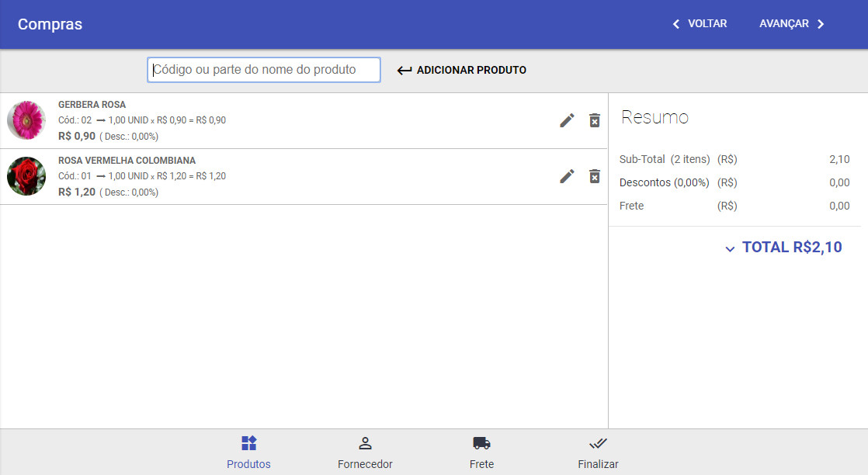Expand the TOTAL R$2,10 chevron

(730, 249)
